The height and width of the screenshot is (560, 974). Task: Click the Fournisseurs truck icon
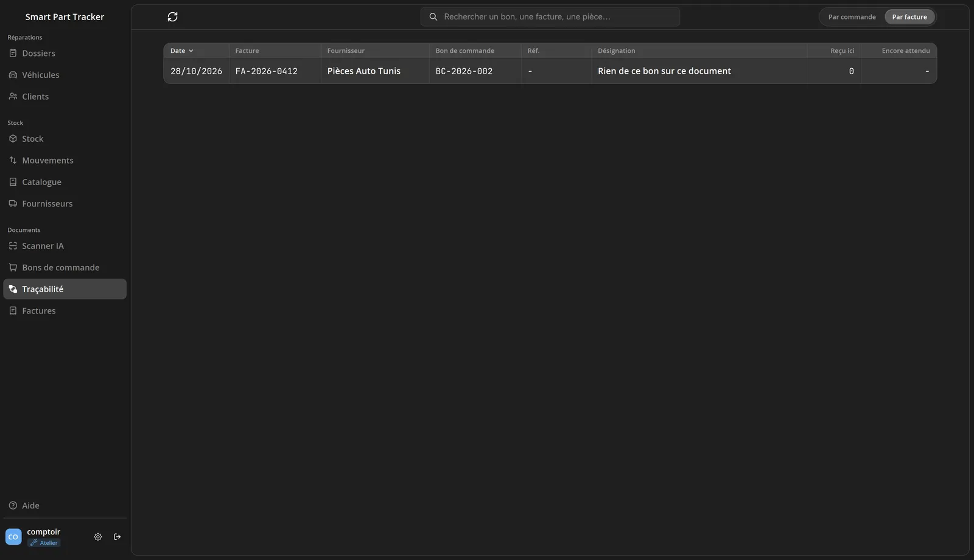13,204
